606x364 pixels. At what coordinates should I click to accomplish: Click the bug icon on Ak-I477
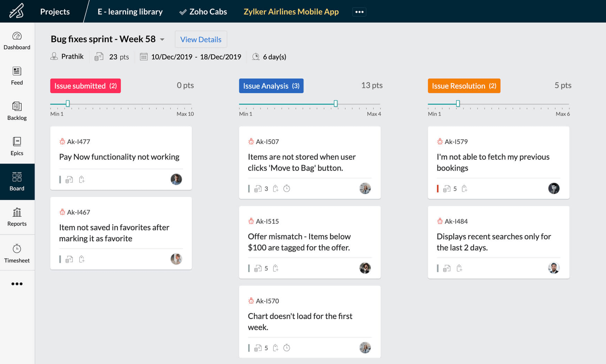(62, 141)
